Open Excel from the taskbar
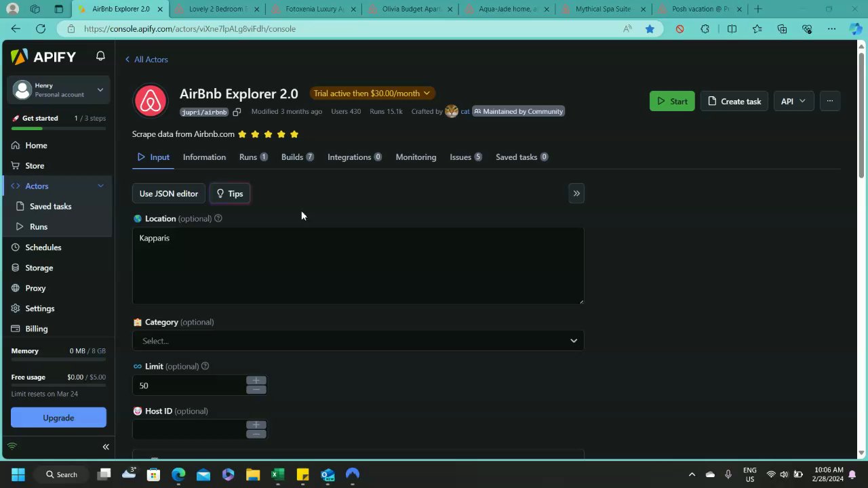 click(277, 474)
